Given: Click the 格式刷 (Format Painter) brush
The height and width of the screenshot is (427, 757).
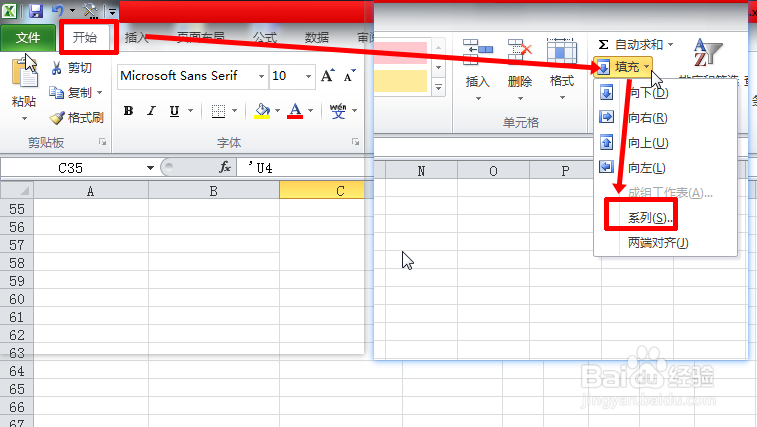Looking at the screenshot, I should 77,117.
